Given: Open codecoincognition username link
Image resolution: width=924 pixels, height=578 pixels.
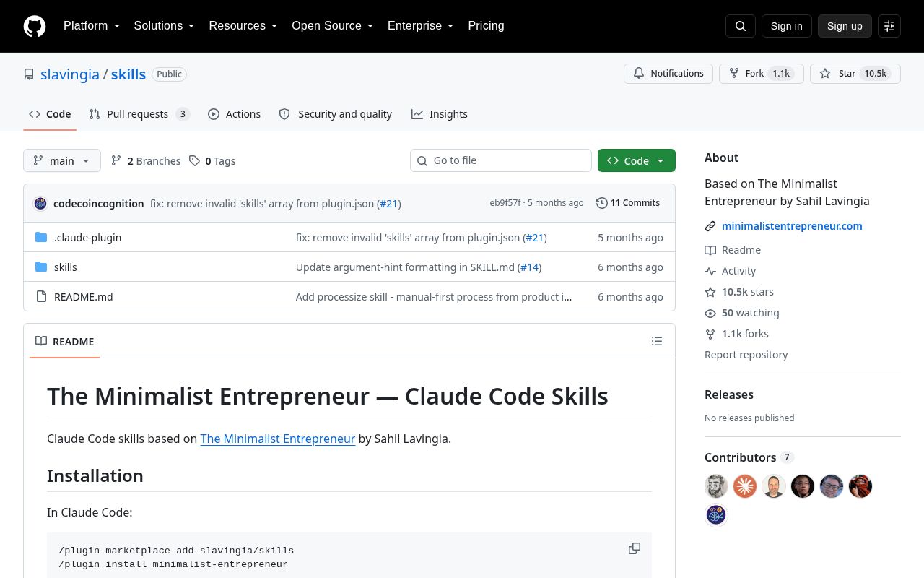Looking at the screenshot, I should (99, 204).
